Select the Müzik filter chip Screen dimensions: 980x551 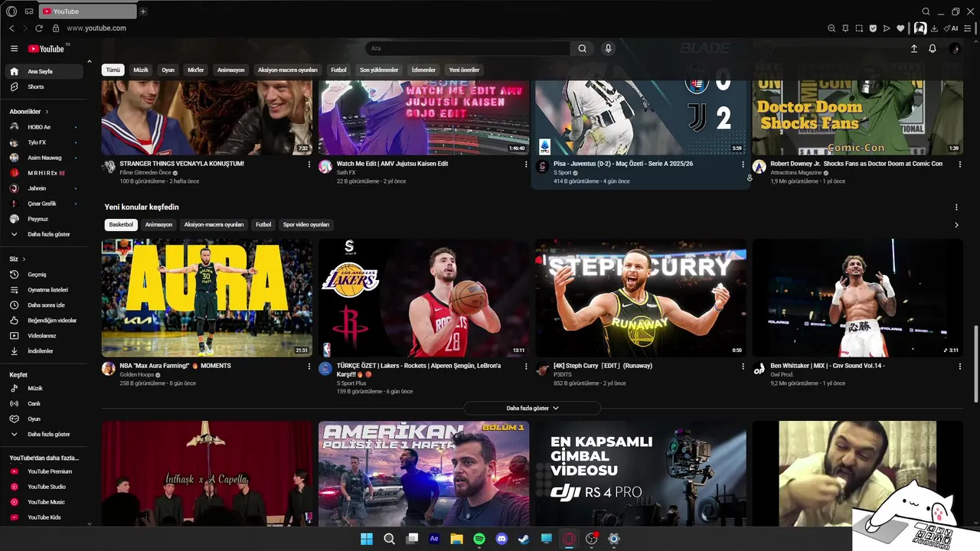141,70
